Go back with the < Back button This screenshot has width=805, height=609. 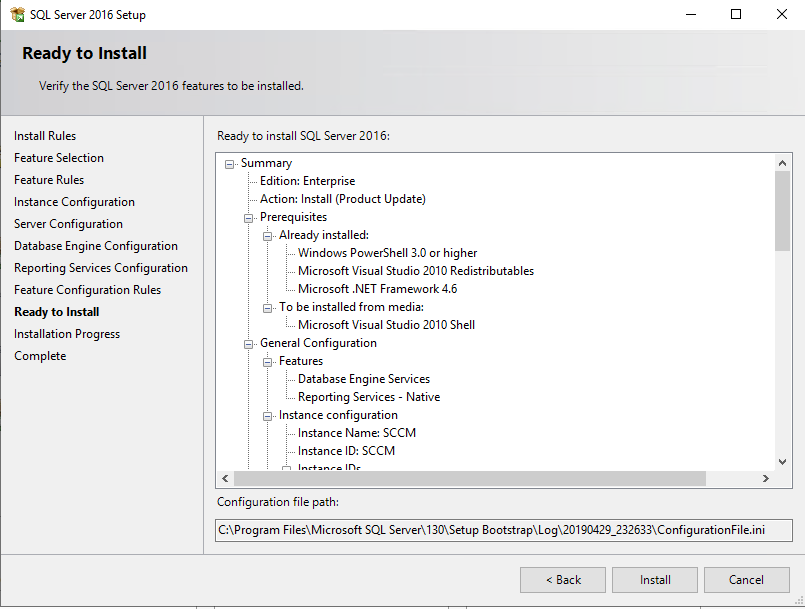point(563,580)
